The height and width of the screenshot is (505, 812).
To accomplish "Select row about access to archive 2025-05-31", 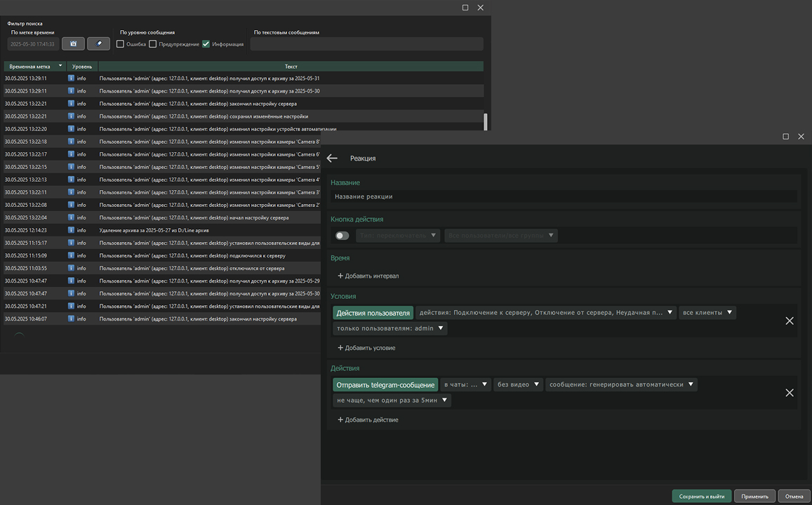I will [x=244, y=78].
